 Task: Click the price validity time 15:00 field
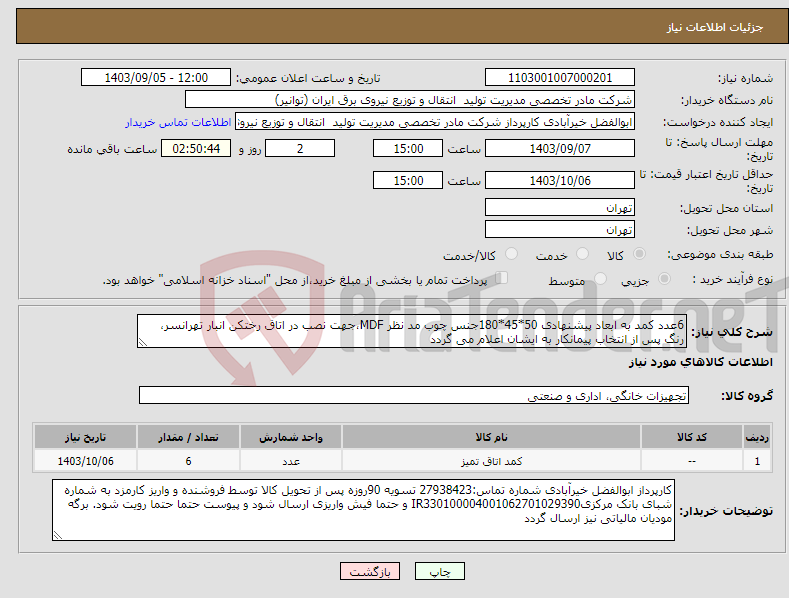point(408,180)
